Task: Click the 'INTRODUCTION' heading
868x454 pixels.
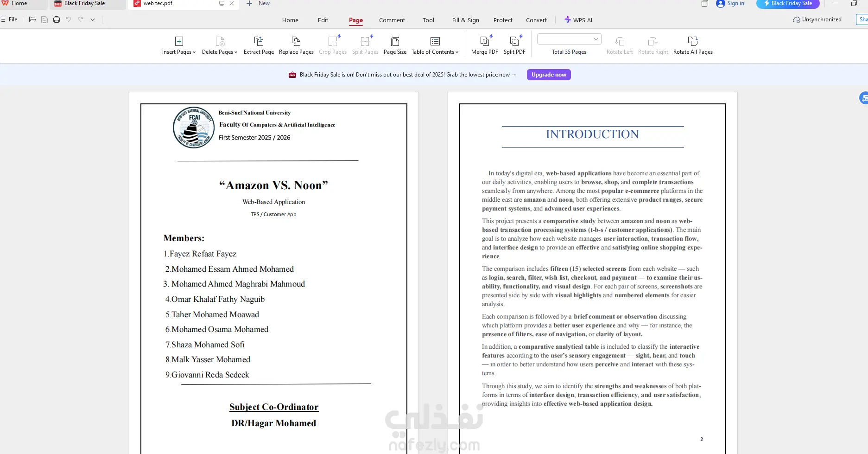Action: point(592,134)
